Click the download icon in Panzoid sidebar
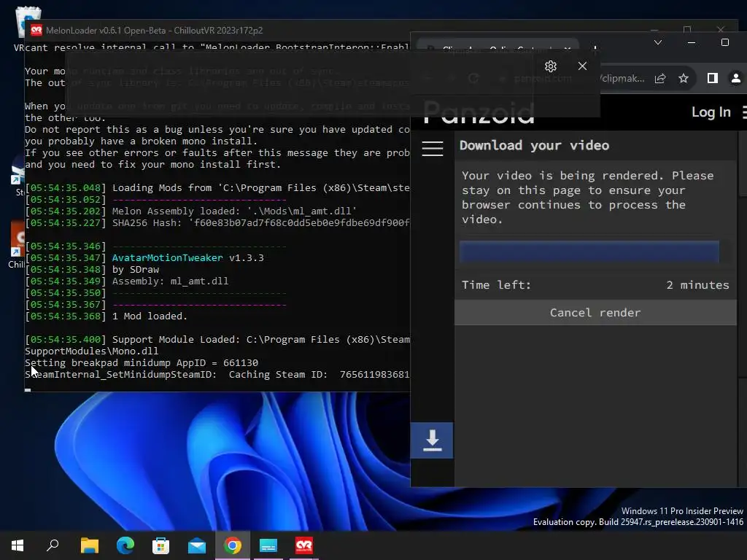Viewport: 747px width, 560px height. coord(432,440)
